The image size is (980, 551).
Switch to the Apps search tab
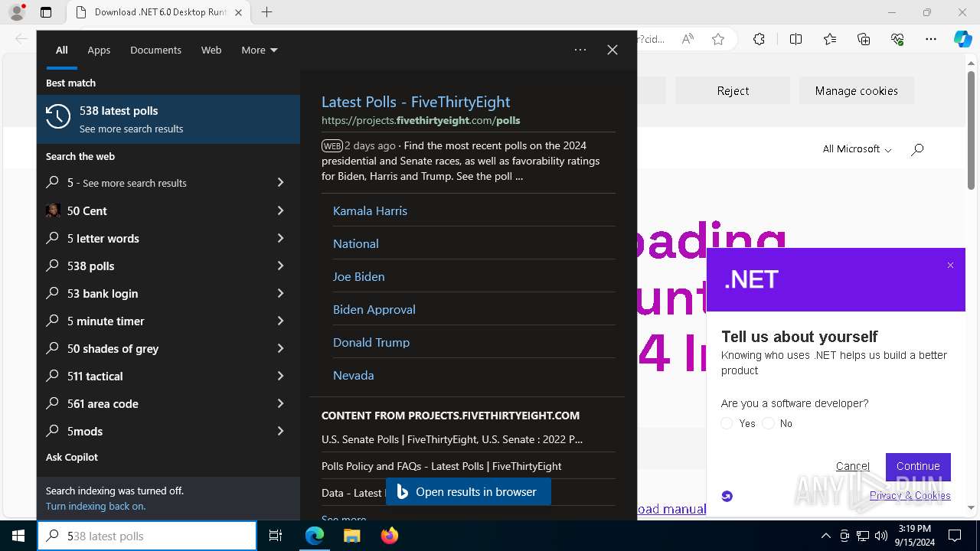click(99, 50)
